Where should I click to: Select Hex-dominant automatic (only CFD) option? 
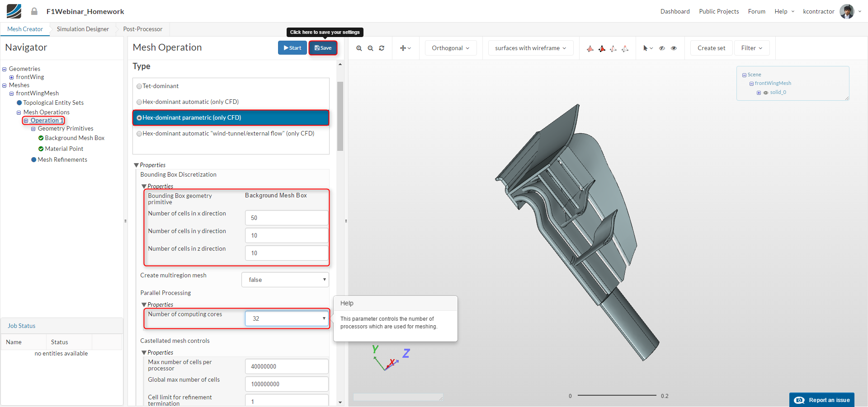139,102
